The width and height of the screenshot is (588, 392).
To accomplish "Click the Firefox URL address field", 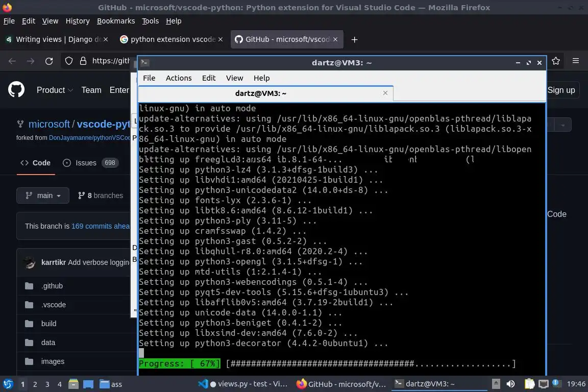I will pos(111,61).
